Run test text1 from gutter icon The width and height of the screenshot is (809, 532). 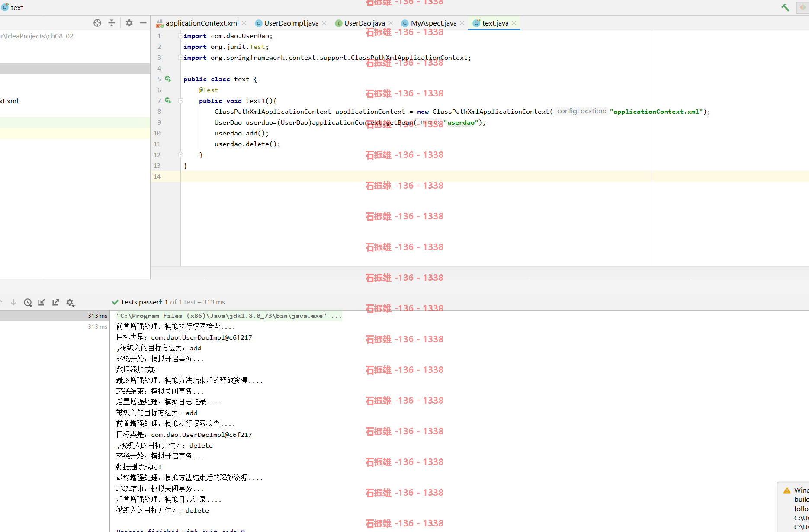pos(168,101)
